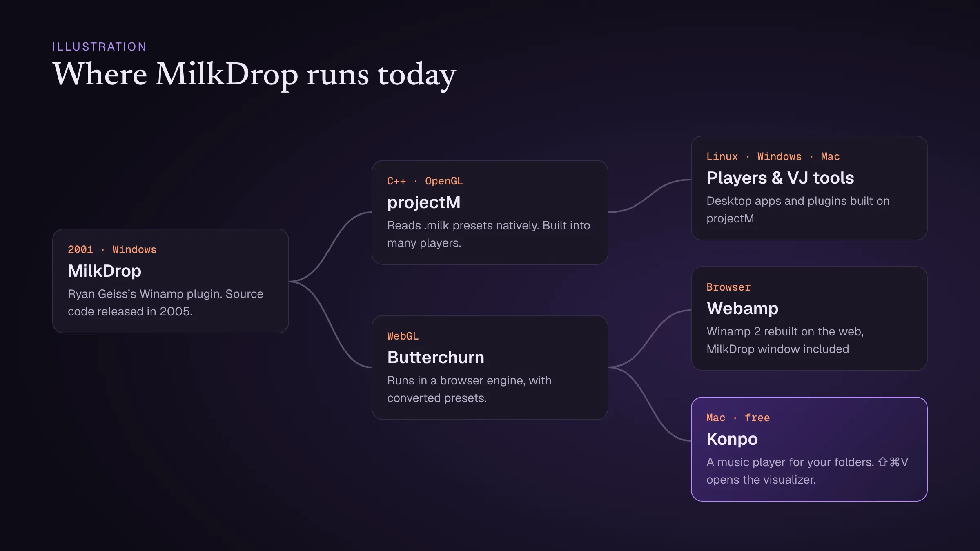Click the 'Runs in a browser engine' description

469,389
